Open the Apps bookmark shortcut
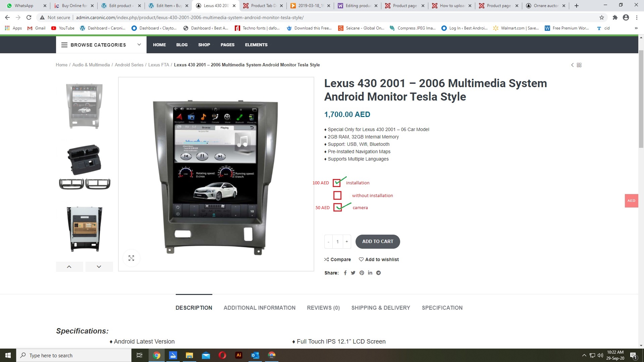The height and width of the screenshot is (362, 644). (x=13, y=28)
